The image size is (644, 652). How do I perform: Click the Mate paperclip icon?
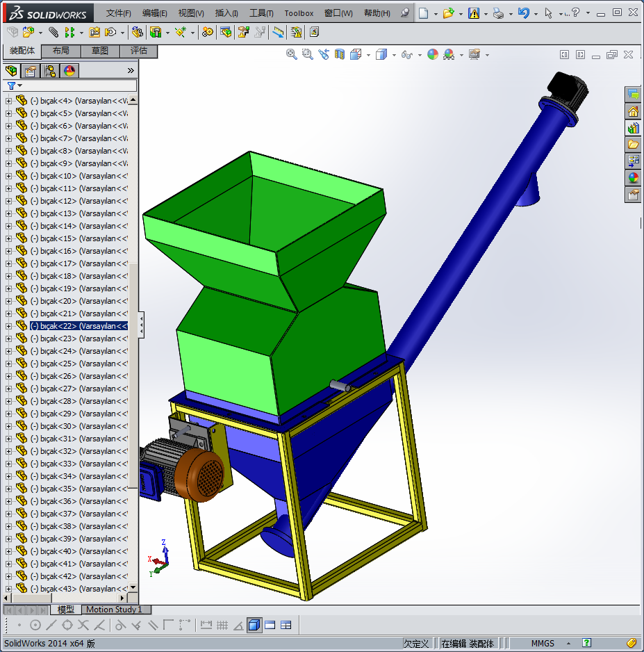point(53,32)
